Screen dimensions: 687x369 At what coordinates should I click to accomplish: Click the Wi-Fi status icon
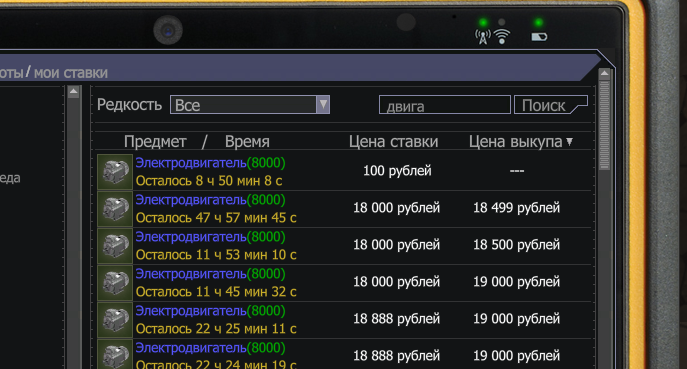click(x=502, y=36)
